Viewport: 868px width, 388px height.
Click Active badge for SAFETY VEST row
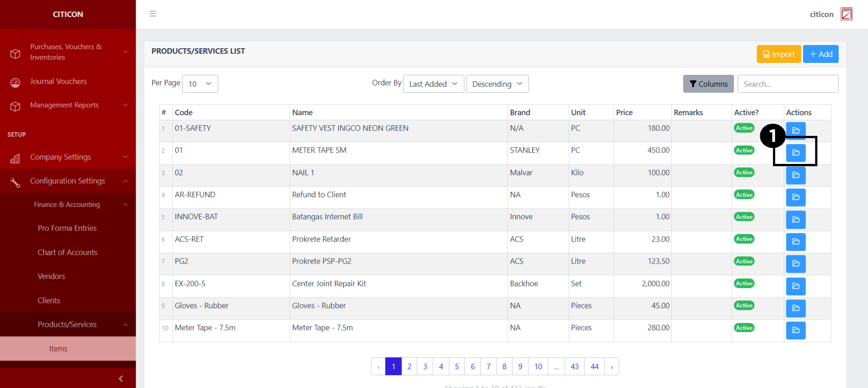744,128
